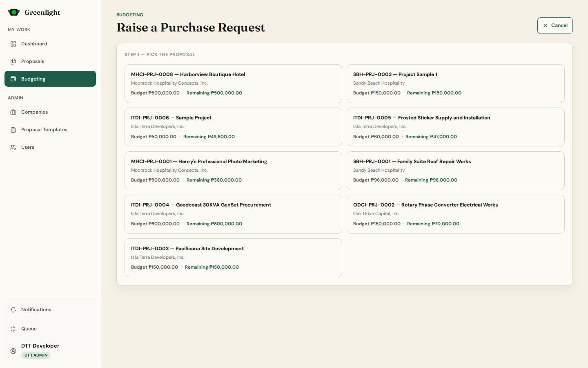Click the X icon in Cancel button
The width and height of the screenshot is (588, 368).
(x=545, y=25)
